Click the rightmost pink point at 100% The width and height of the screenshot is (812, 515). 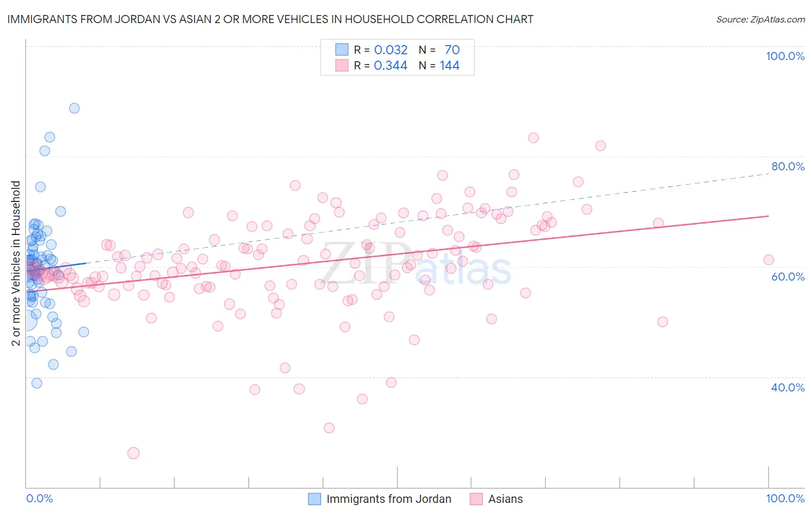pyautogui.click(x=768, y=260)
